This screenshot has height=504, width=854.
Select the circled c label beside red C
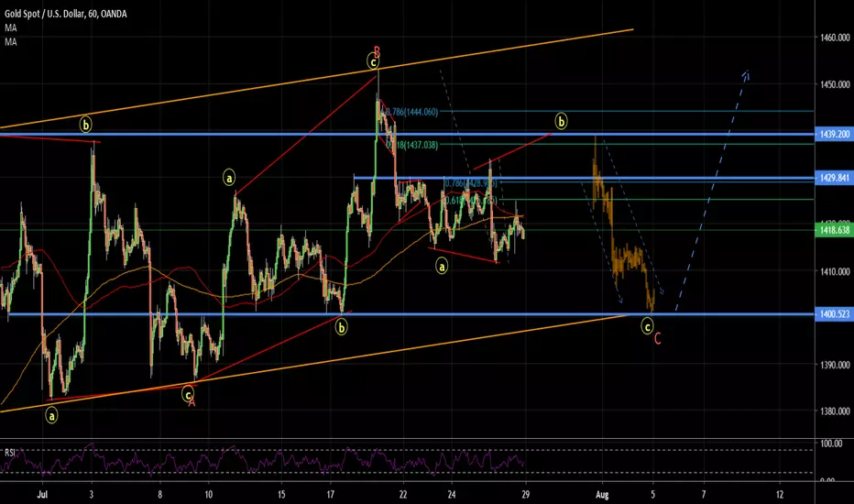pyautogui.click(x=647, y=327)
